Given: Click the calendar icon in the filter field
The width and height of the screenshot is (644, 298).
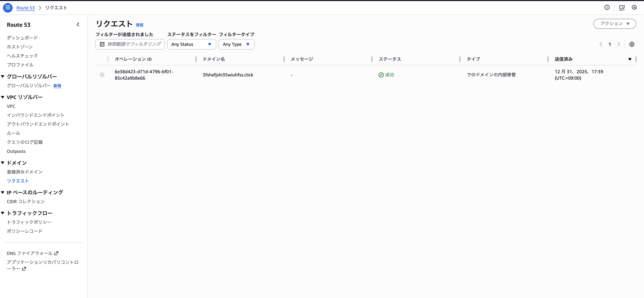Looking at the screenshot, I should 102,44.
